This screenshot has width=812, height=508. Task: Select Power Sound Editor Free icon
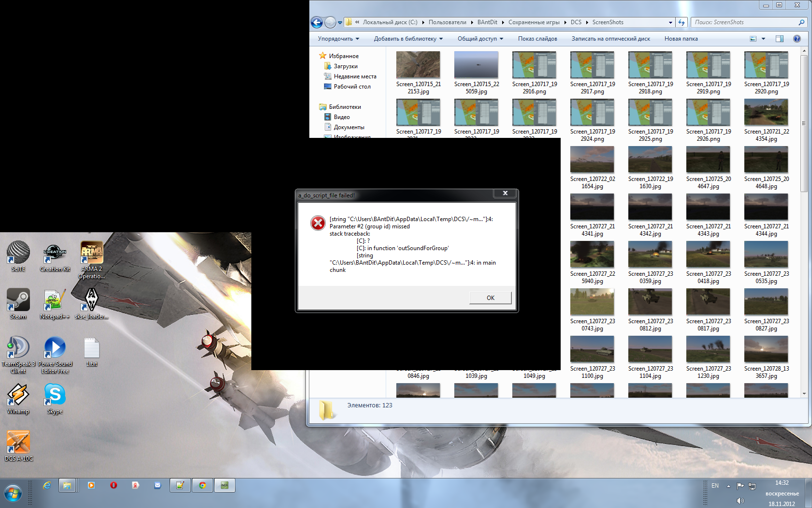[x=55, y=355]
